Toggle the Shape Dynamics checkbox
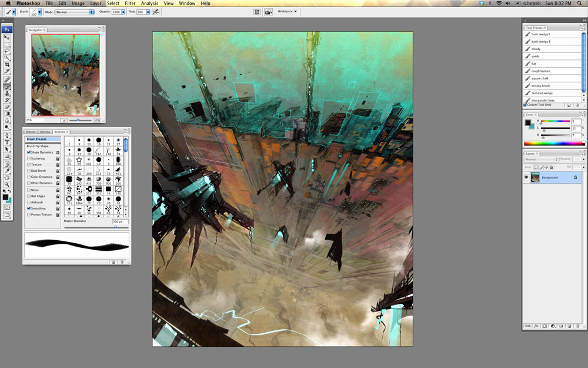This screenshot has height=368, width=588. 29,152
